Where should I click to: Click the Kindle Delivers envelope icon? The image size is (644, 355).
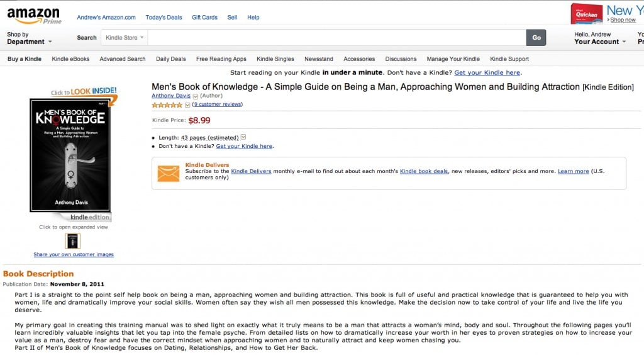point(169,173)
